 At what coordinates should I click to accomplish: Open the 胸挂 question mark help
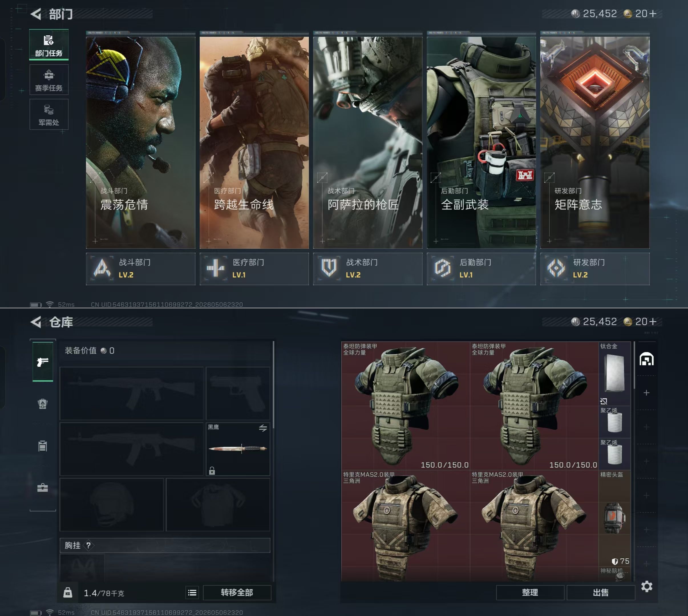pos(88,545)
